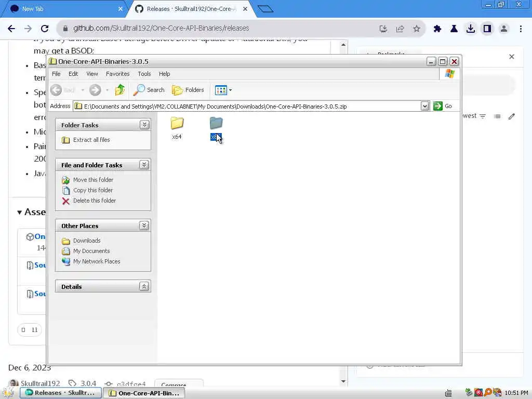Open the Tools menu in Explorer
532x399 pixels.
(x=144, y=74)
